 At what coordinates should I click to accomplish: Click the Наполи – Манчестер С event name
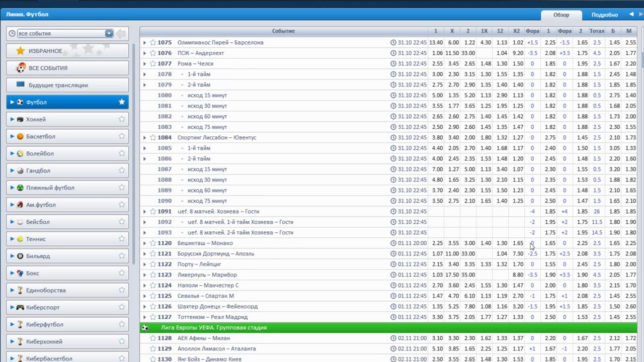click(x=208, y=285)
